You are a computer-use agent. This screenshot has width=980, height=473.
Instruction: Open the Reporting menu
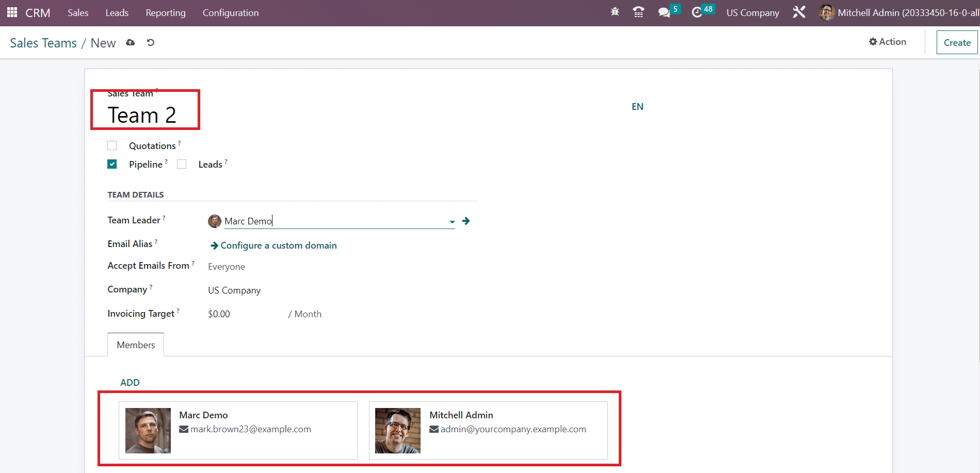coord(165,13)
